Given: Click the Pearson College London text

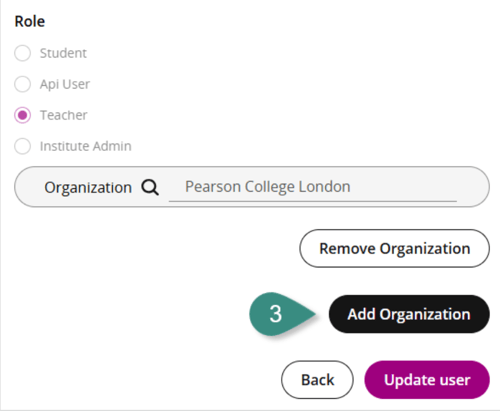Looking at the screenshot, I should (268, 187).
